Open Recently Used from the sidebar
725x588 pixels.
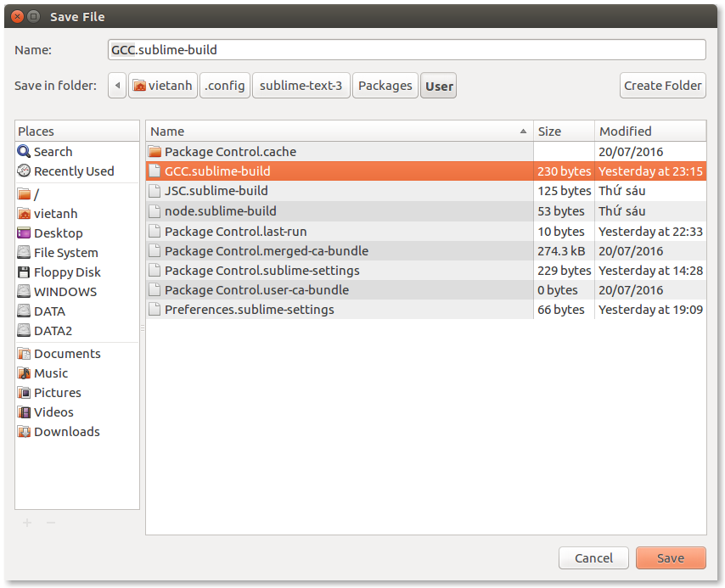pos(25,171)
